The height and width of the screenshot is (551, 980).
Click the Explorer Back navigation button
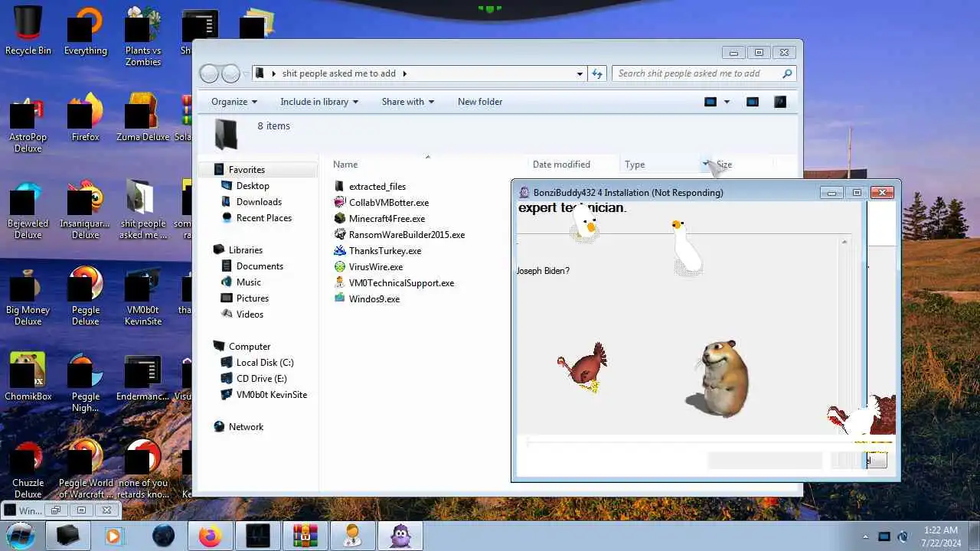click(209, 73)
